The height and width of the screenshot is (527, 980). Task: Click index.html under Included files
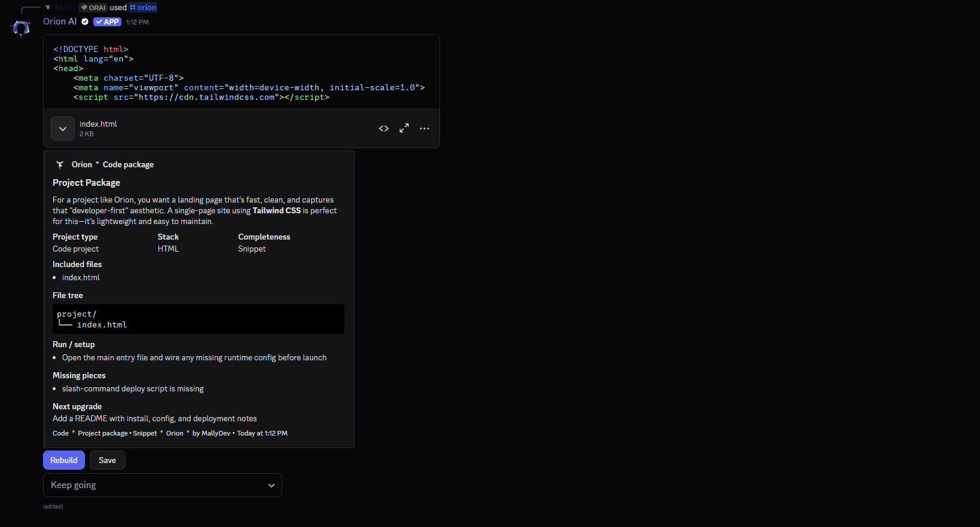81,277
